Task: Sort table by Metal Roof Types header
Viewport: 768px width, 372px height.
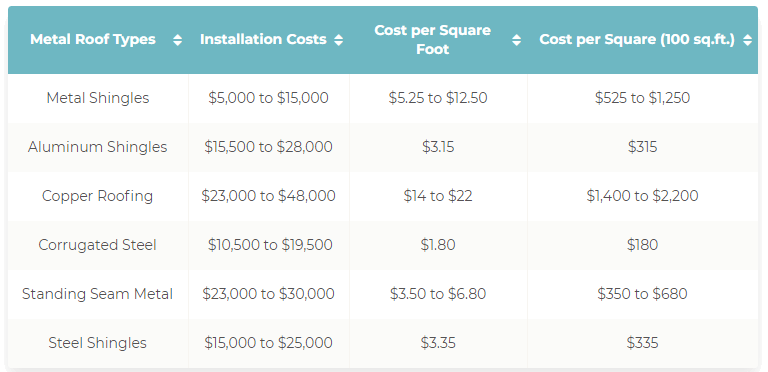Action: [93, 40]
